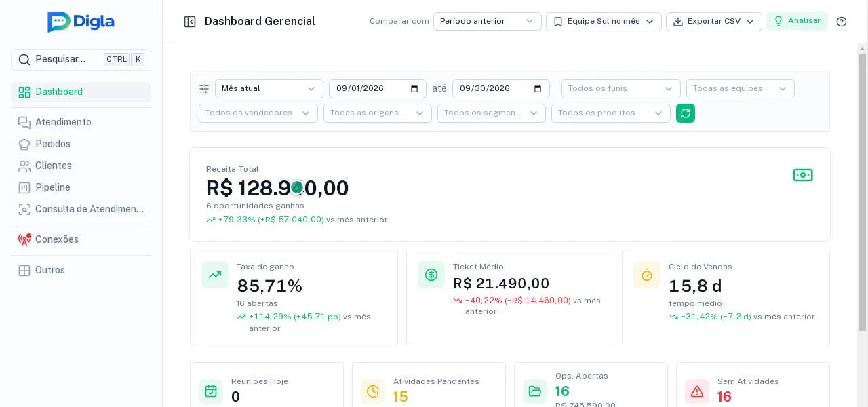Open the Todos os vendedores dropdown

(258, 113)
